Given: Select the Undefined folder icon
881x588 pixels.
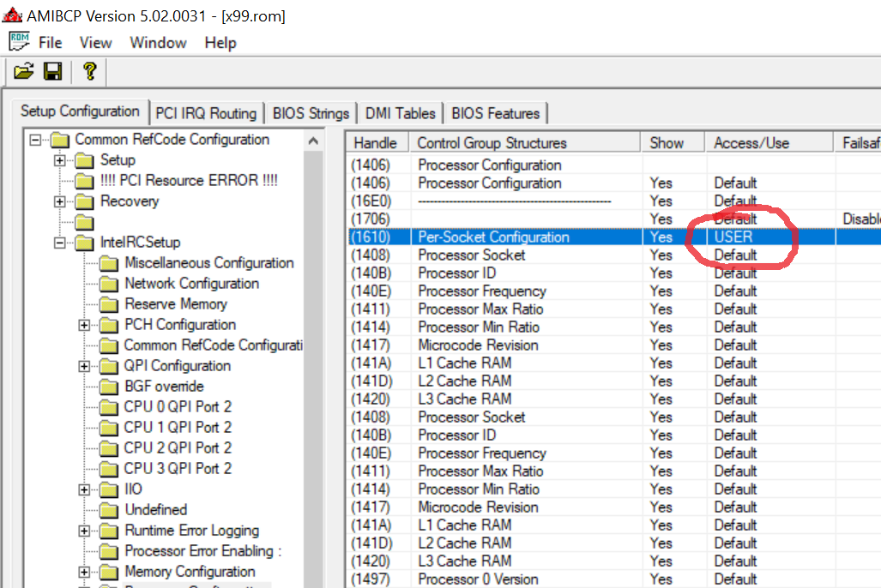Looking at the screenshot, I should tap(108, 510).
